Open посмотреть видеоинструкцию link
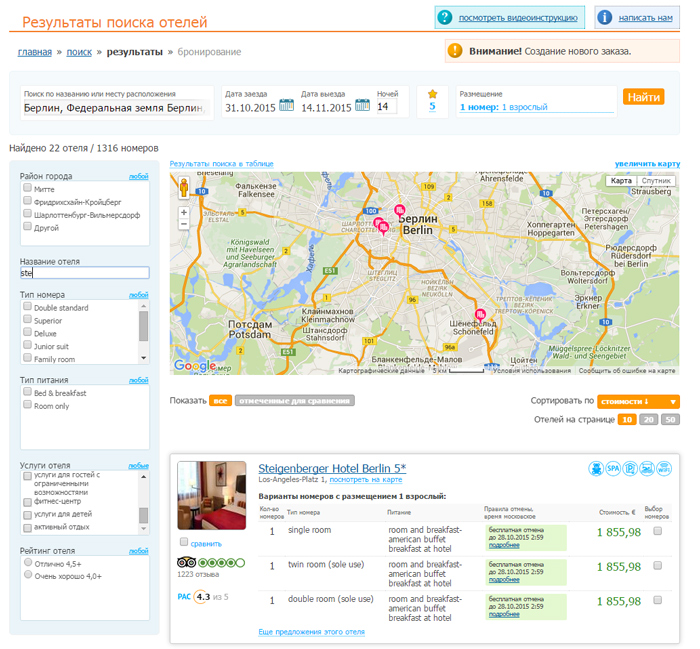The height and width of the screenshot is (649, 700). pyautogui.click(x=518, y=18)
